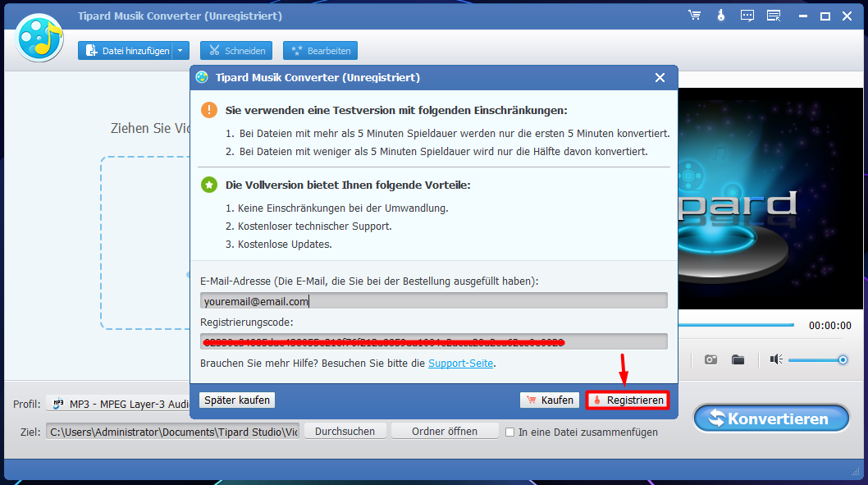The width and height of the screenshot is (868, 485).
Task: Click the Registrierungscode input field
Action: tap(434, 341)
